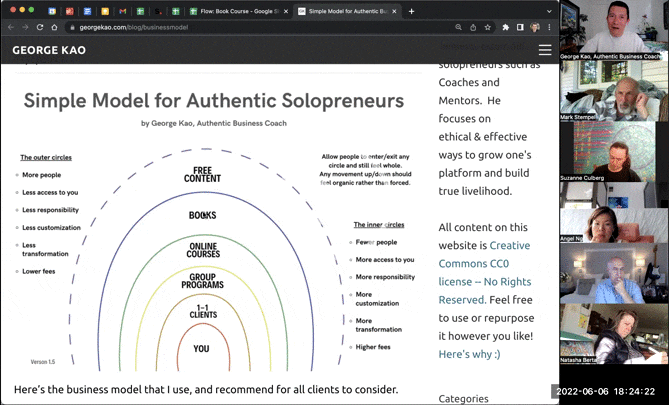Bookmark this page with the star
Screen dimensions: 669x405
487,27
